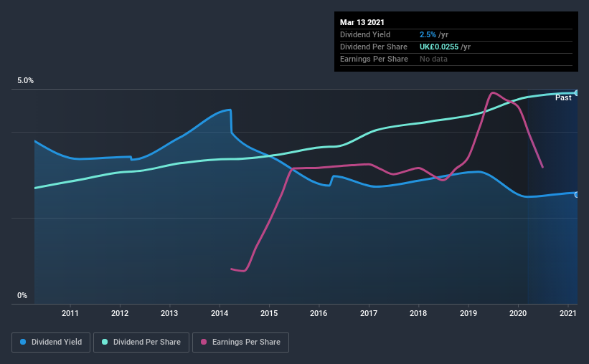Select the 2011 x-axis label
The width and height of the screenshot is (589, 364).
[70, 313]
